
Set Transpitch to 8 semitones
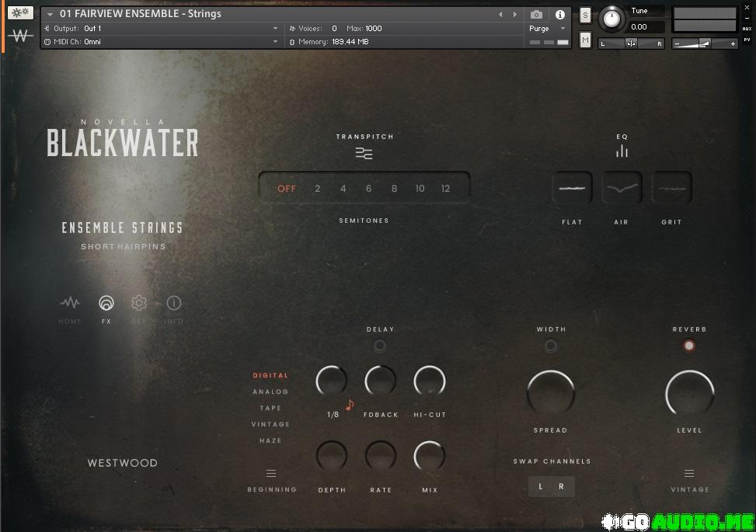[394, 189]
